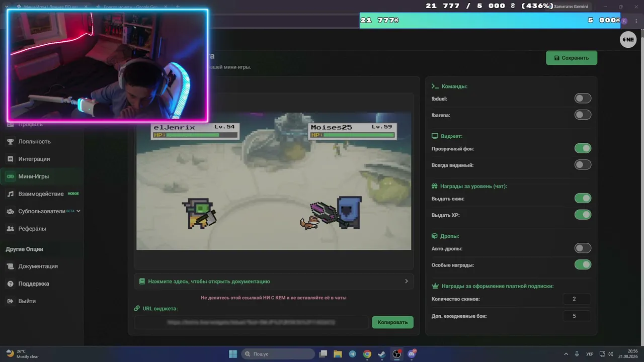Click the gift icon beside Награды за уровень
644x362 pixels.
click(435, 186)
